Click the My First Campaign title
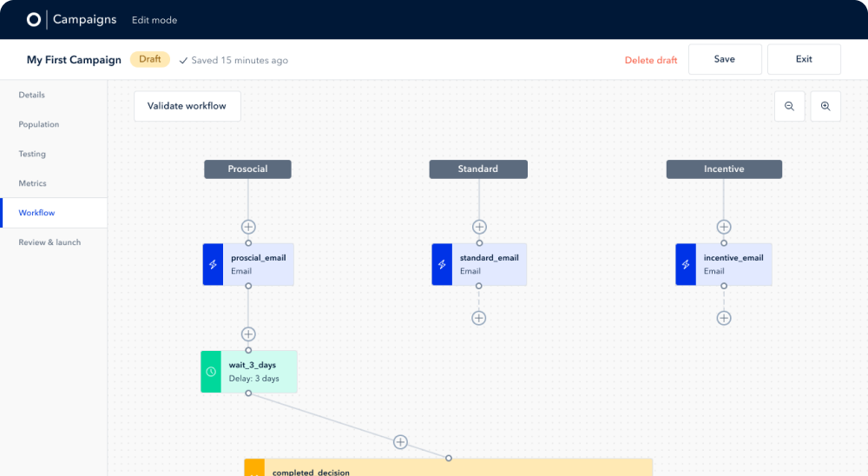This screenshot has width=868, height=476. [74, 60]
